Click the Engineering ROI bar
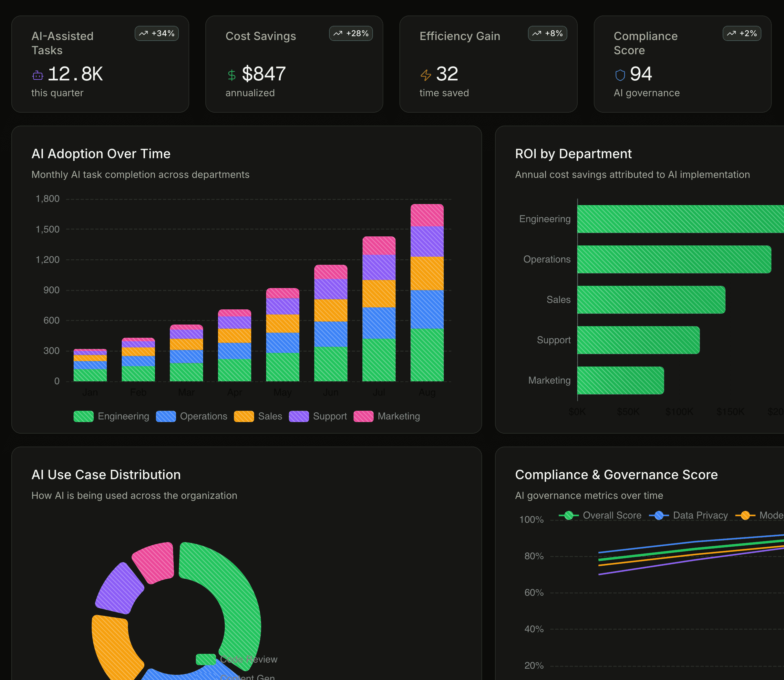Image resolution: width=784 pixels, height=680 pixels. pyautogui.click(x=680, y=219)
